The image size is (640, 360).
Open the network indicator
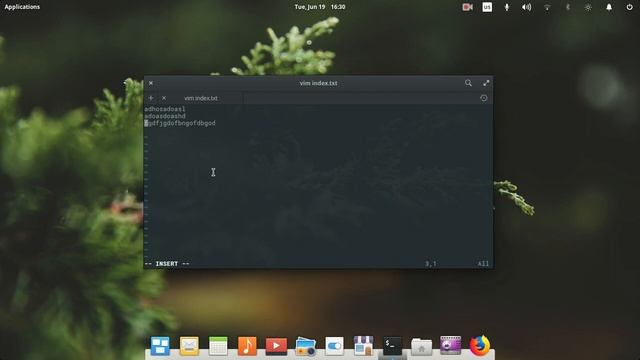(x=547, y=7)
